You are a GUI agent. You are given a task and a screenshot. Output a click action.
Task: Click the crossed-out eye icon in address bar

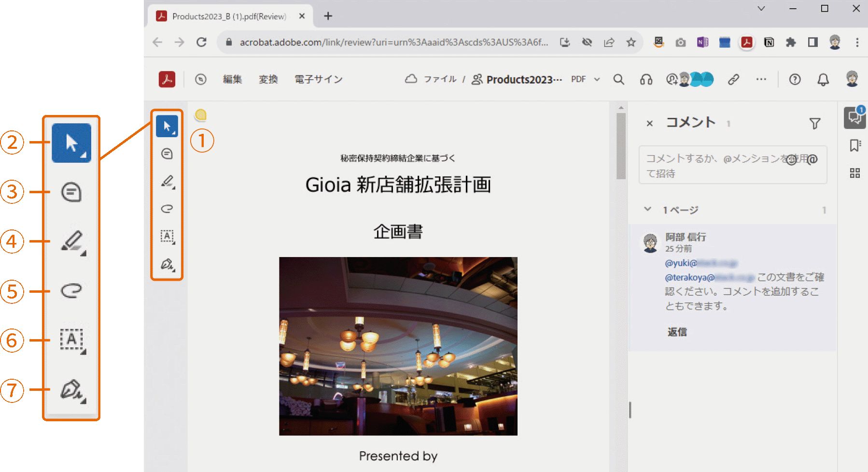click(587, 43)
